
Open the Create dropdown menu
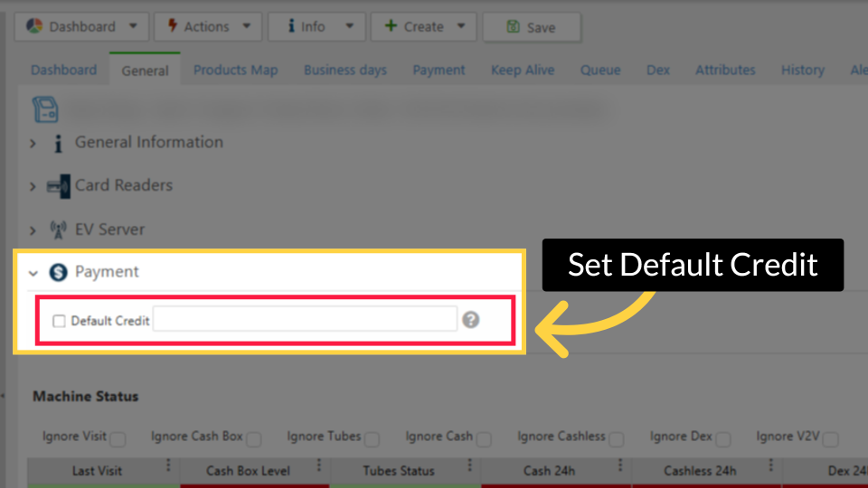(x=423, y=26)
